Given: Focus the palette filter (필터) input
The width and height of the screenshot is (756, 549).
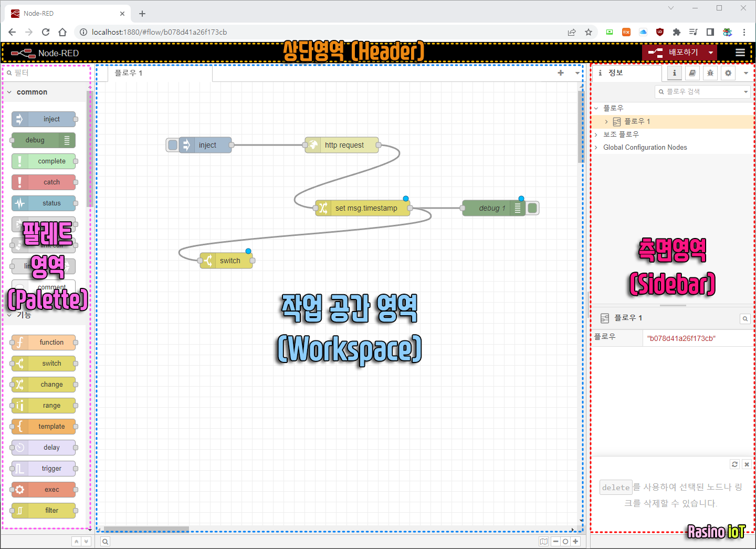Looking at the screenshot, I should [47, 73].
